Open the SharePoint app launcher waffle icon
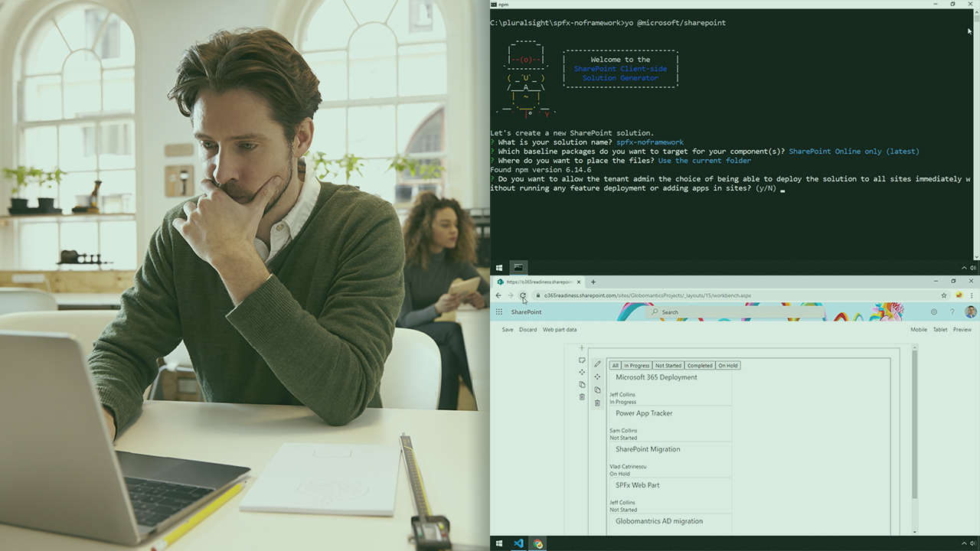This screenshot has width=980, height=551. coord(498,311)
